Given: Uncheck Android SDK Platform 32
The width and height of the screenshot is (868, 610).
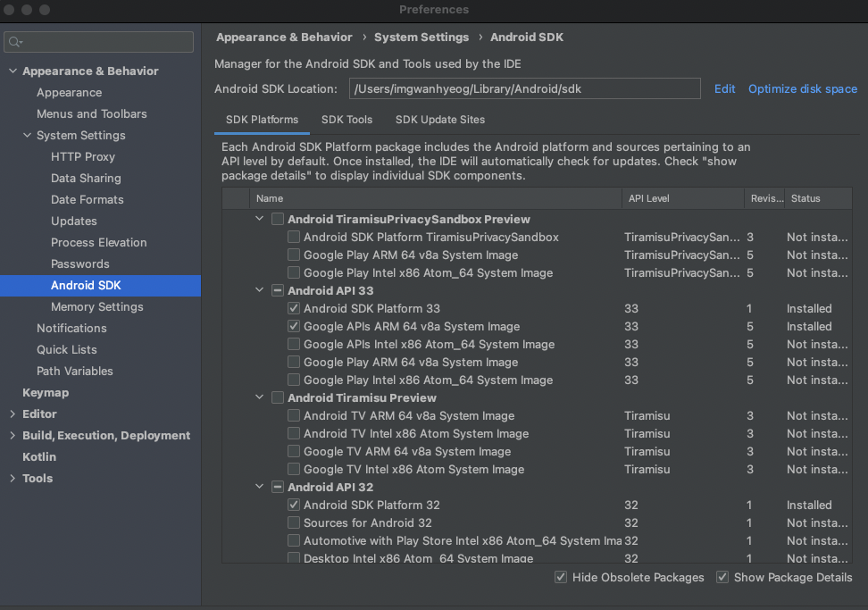Looking at the screenshot, I should 294,505.
